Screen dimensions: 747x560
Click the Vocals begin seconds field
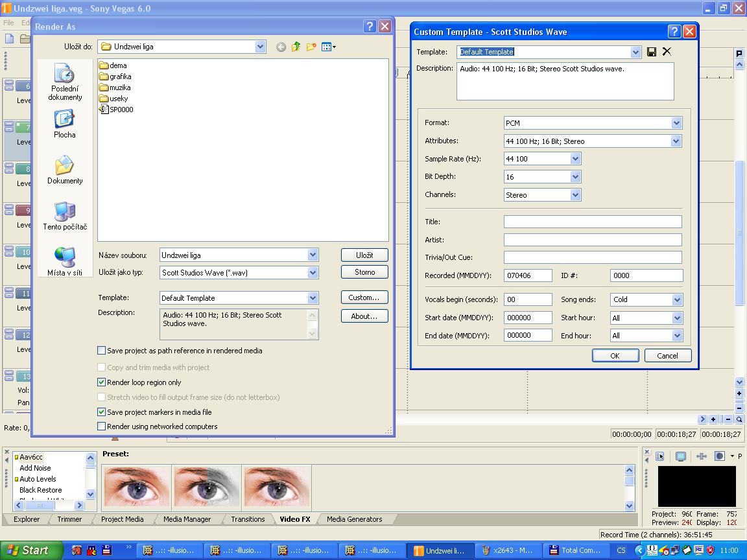pos(528,299)
